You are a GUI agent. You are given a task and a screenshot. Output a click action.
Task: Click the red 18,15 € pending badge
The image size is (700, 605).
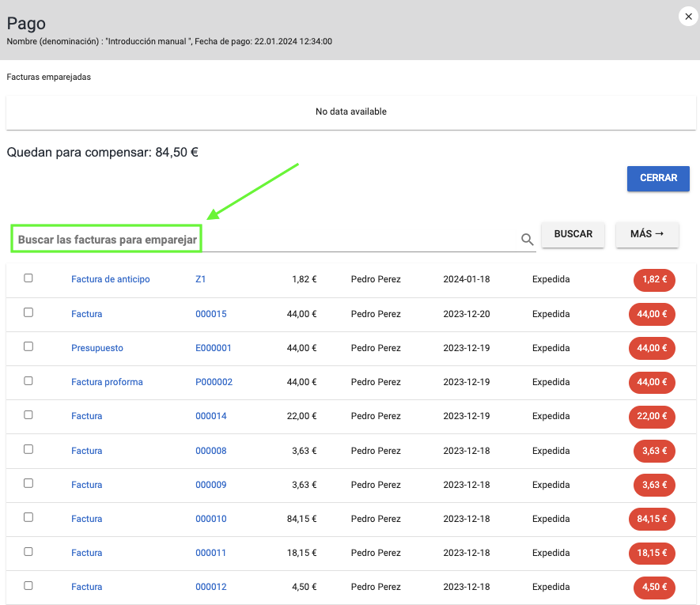(652, 554)
